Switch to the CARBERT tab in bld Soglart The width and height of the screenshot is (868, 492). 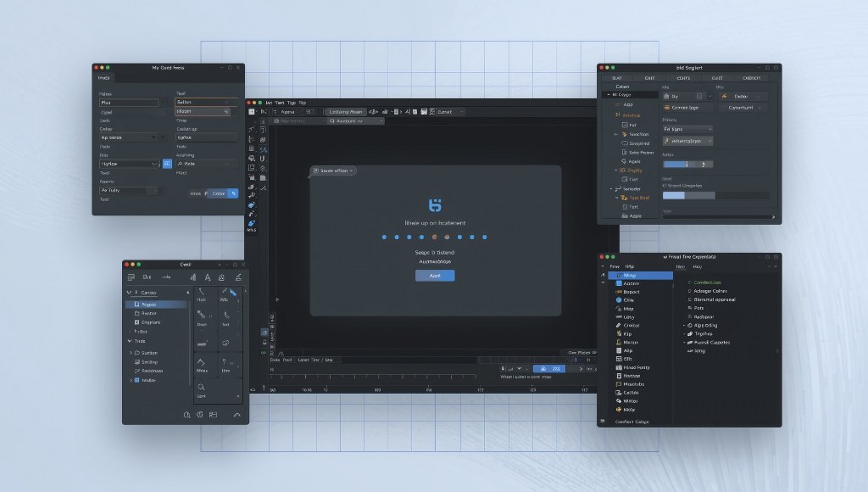tap(751, 78)
